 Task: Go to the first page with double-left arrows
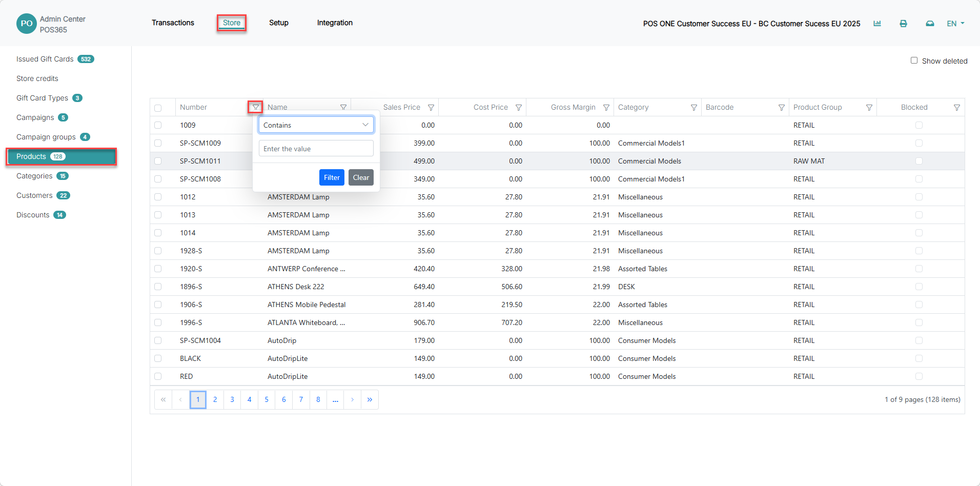pyautogui.click(x=163, y=399)
